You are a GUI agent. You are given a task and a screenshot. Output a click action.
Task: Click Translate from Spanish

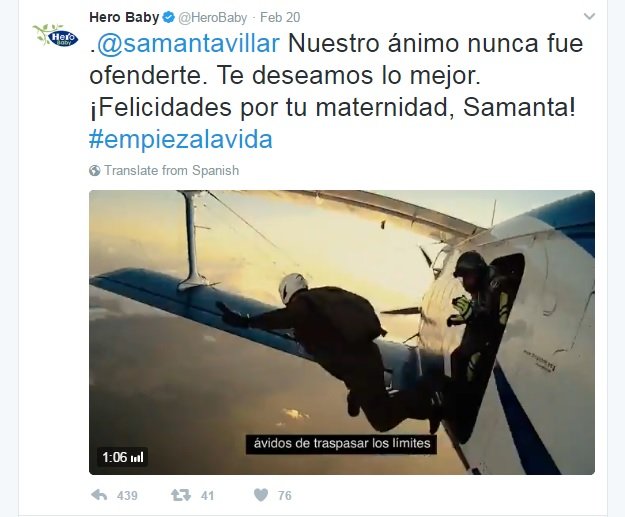tap(171, 171)
